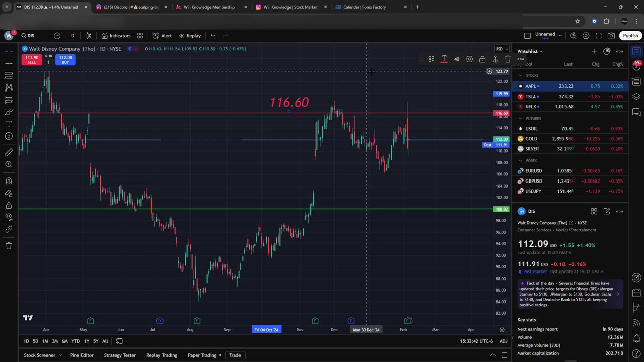The height and width of the screenshot is (362, 644).
Task: Remove drawings via left toolbar trash icon
Action: [x=9, y=246]
